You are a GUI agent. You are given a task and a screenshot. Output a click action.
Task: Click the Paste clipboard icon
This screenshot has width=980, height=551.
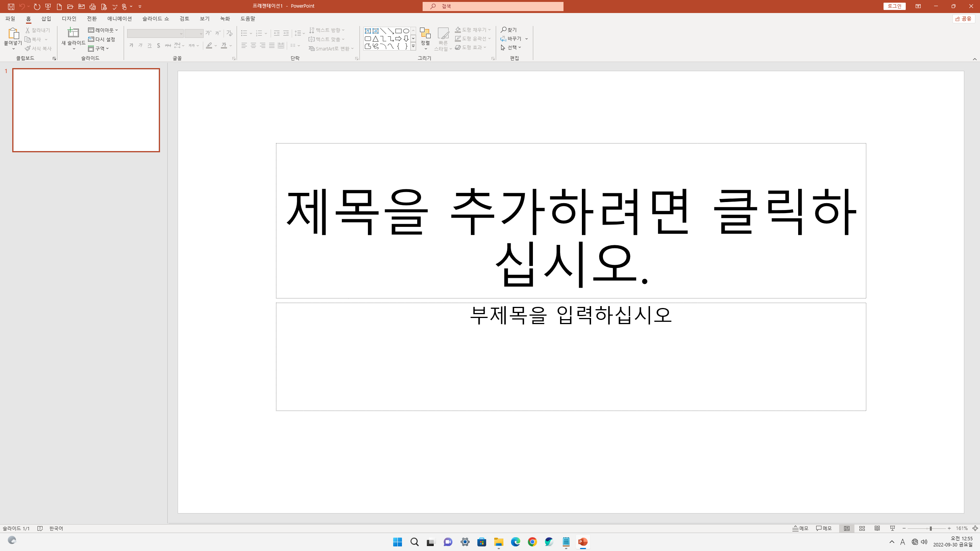(x=13, y=34)
